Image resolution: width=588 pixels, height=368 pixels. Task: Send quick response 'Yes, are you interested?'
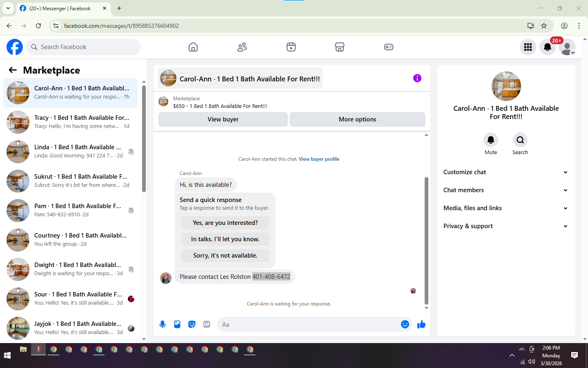225,223
